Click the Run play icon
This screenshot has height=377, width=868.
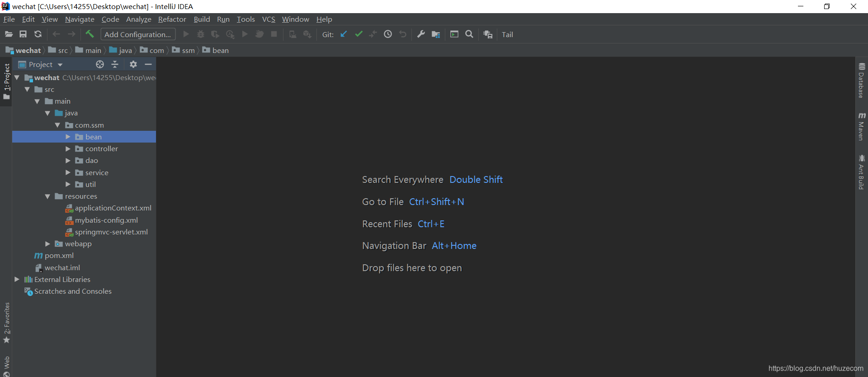pyautogui.click(x=186, y=34)
